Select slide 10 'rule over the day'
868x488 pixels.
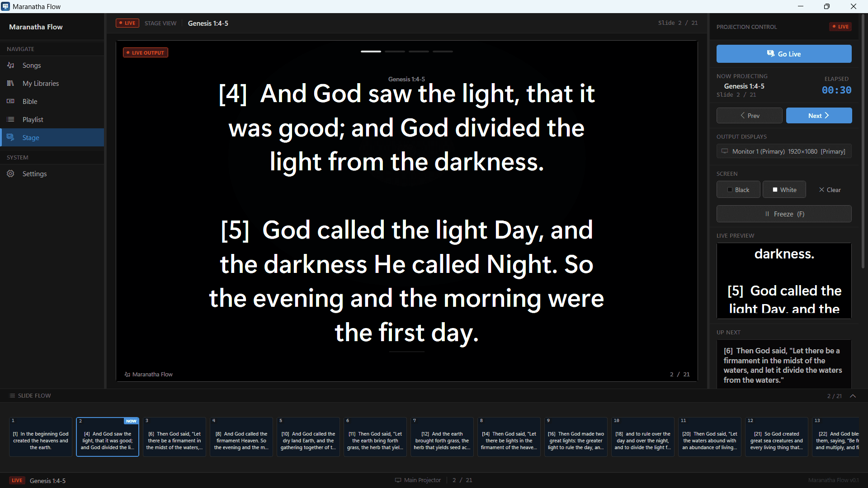pyautogui.click(x=643, y=436)
